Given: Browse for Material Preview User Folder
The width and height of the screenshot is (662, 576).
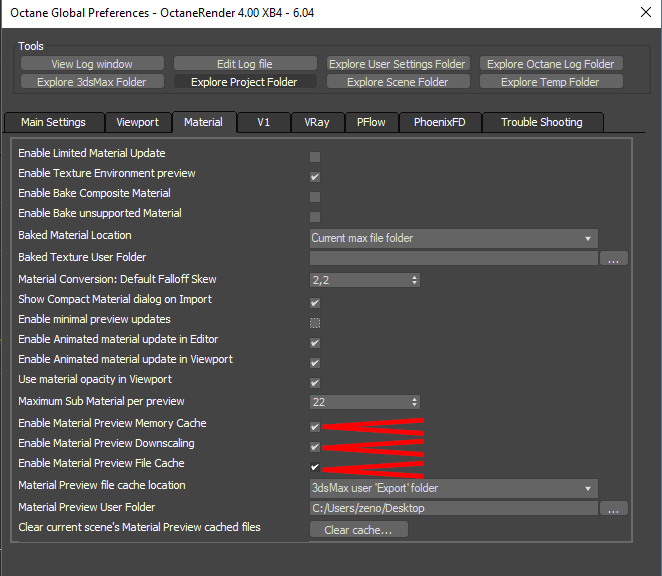Looking at the screenshot, I should coord(614,508).
